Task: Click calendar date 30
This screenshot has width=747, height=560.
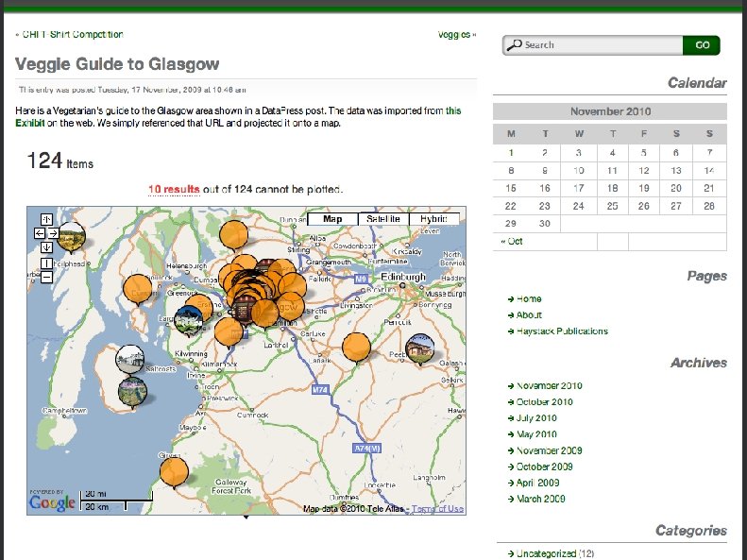Action: pos(545,224)
